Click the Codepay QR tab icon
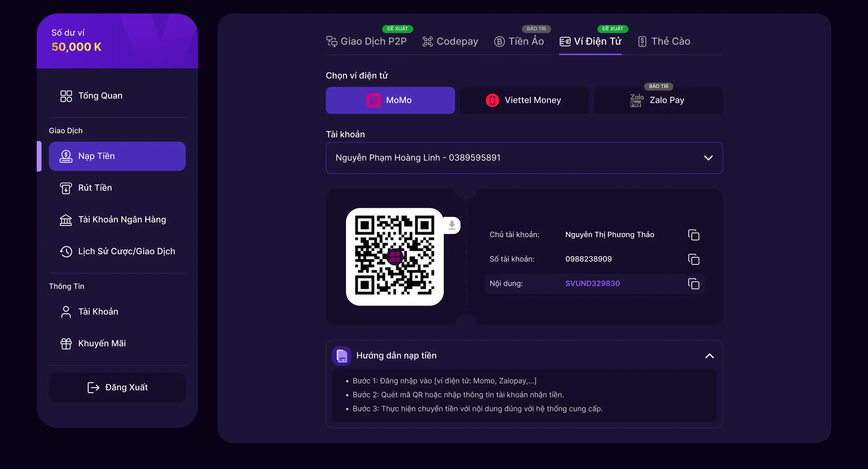 (x=428, y=41)
